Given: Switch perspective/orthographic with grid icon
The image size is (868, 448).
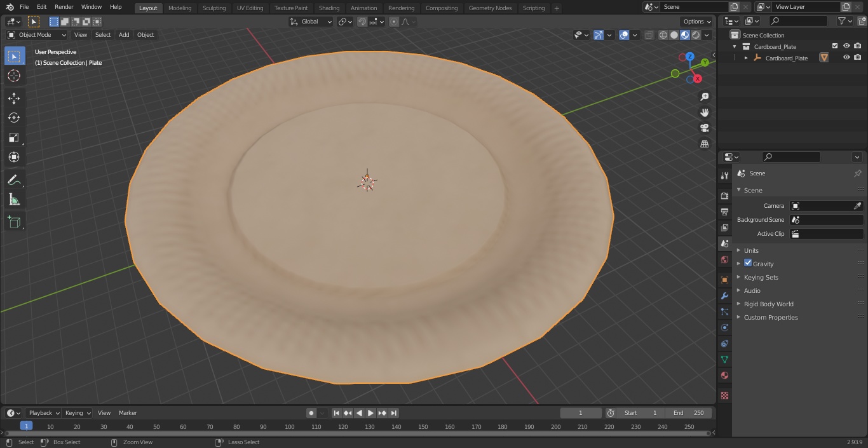Looking at the screenshot, I should tap(704, 144).
